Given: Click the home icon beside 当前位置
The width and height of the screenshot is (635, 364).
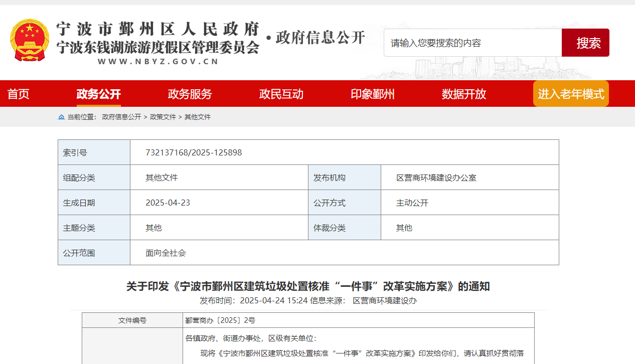Looking at the screenshot, I should pyautogui.click(x=61, y=117).
